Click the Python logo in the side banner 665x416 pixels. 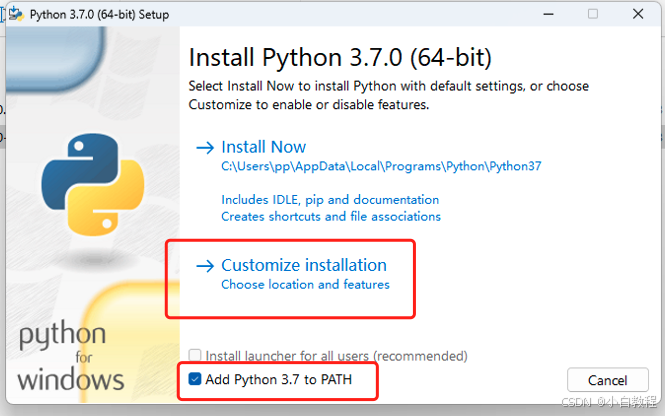(93, 184)
